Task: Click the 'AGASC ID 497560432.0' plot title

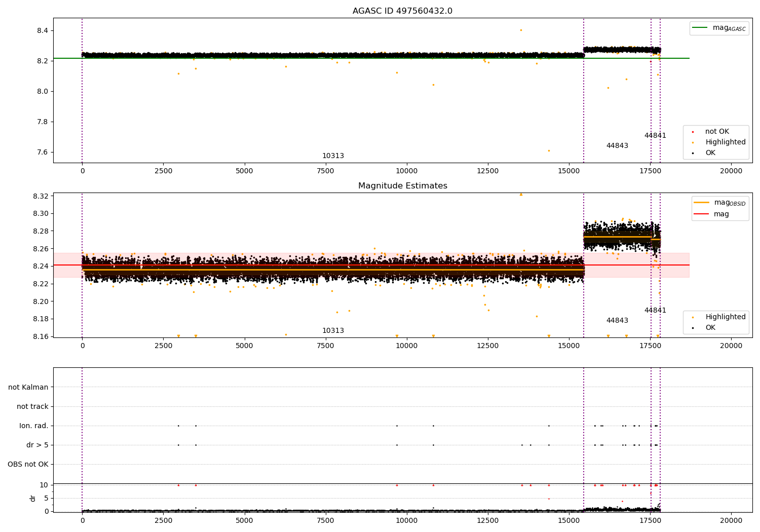Action: point(402,11)
